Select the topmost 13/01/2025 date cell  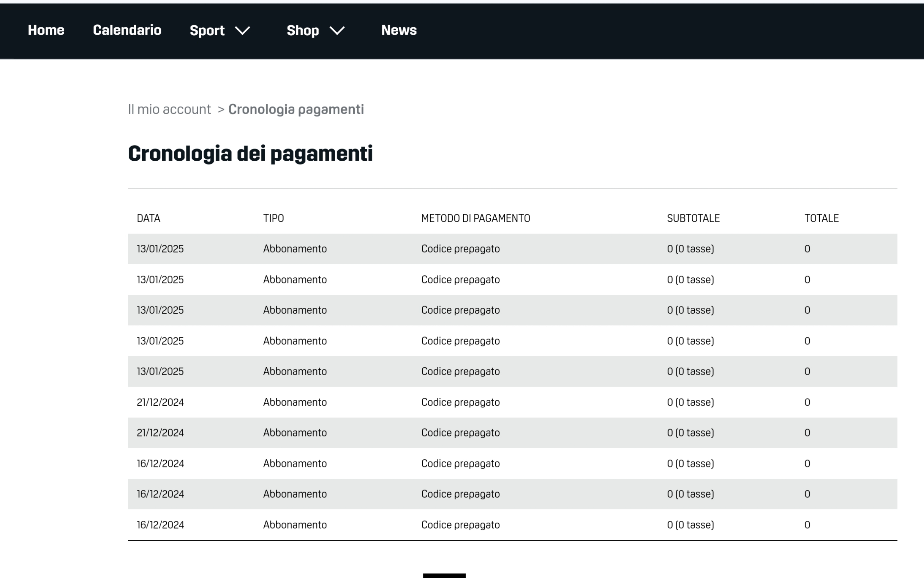coord(160,249)
